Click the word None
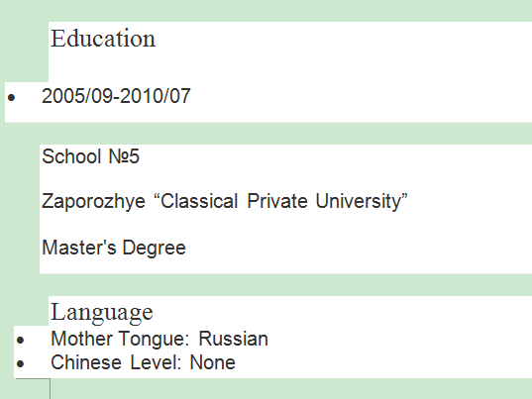532x399 pixels. click(x=212, y=362)
